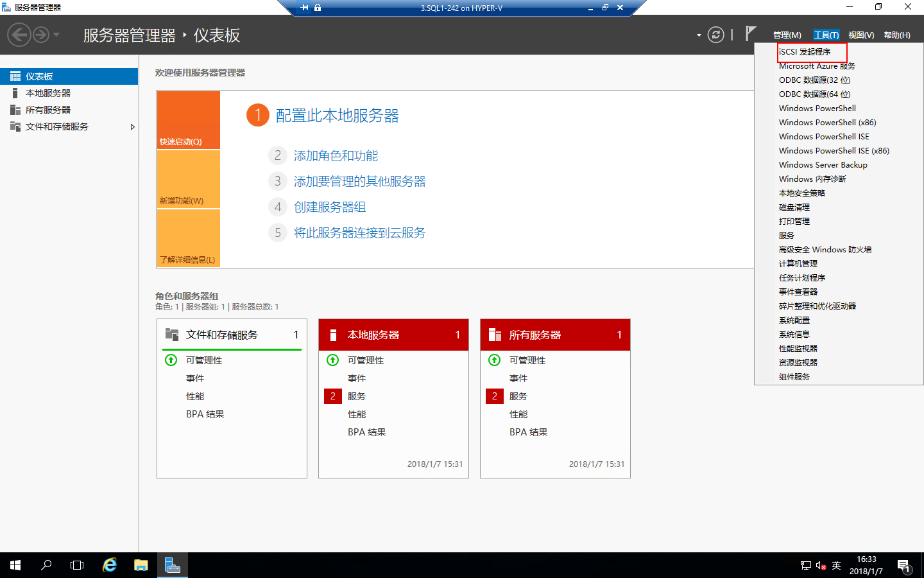Open 组件服务
The image size is (924, 578).
pos(794,377)
